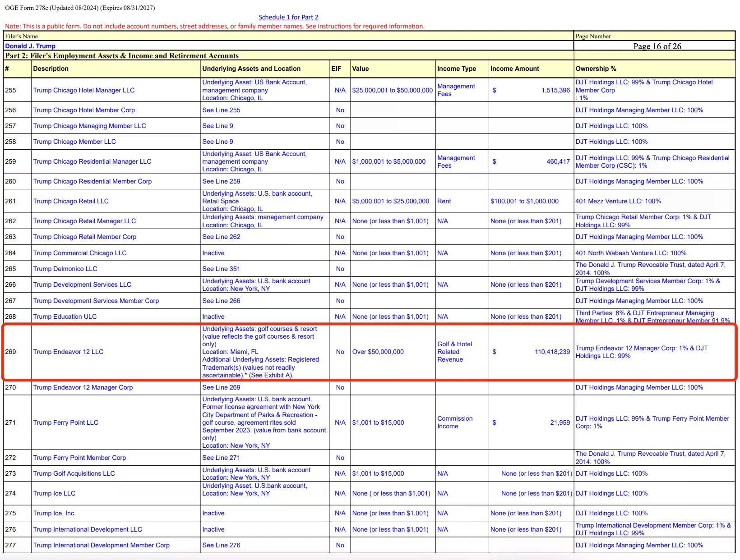Click the 21,959 income amount cell

tap(560, 422)
